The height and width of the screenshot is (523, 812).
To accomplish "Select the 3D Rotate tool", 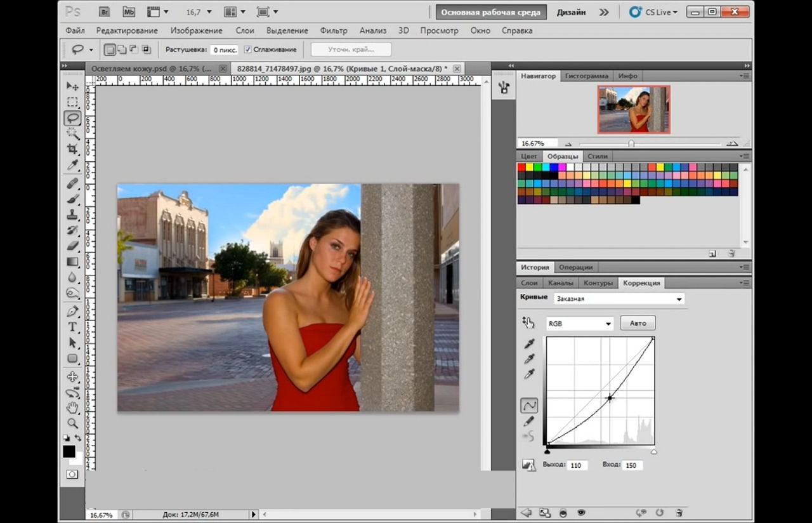I will tap(72, 377).
